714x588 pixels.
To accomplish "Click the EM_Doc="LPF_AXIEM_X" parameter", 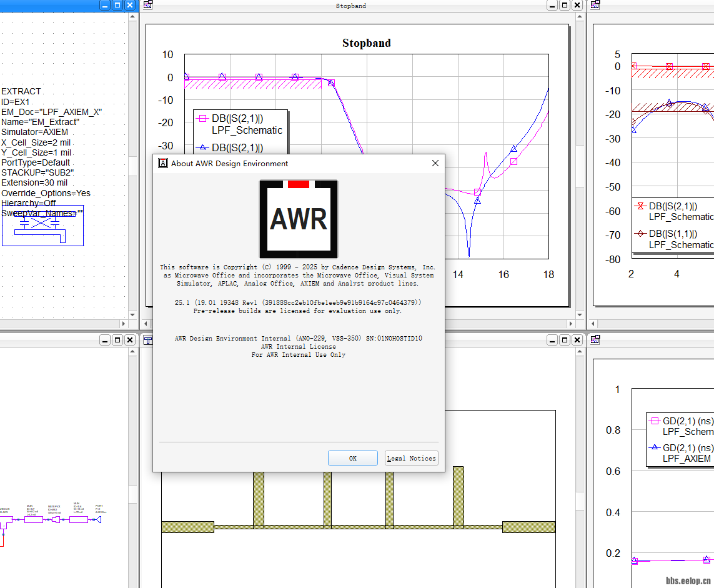I will pyautogui.click(x=51, y=112).
